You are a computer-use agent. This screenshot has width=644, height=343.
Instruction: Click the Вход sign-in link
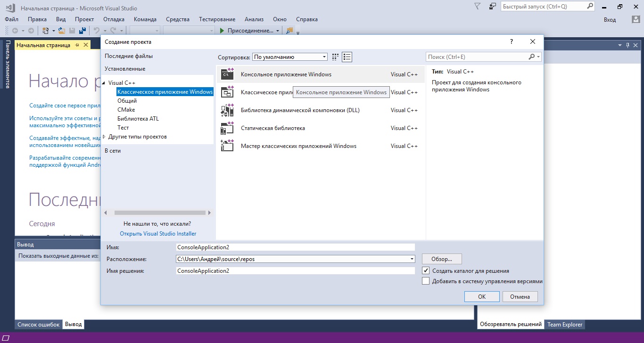click(610, 19)
